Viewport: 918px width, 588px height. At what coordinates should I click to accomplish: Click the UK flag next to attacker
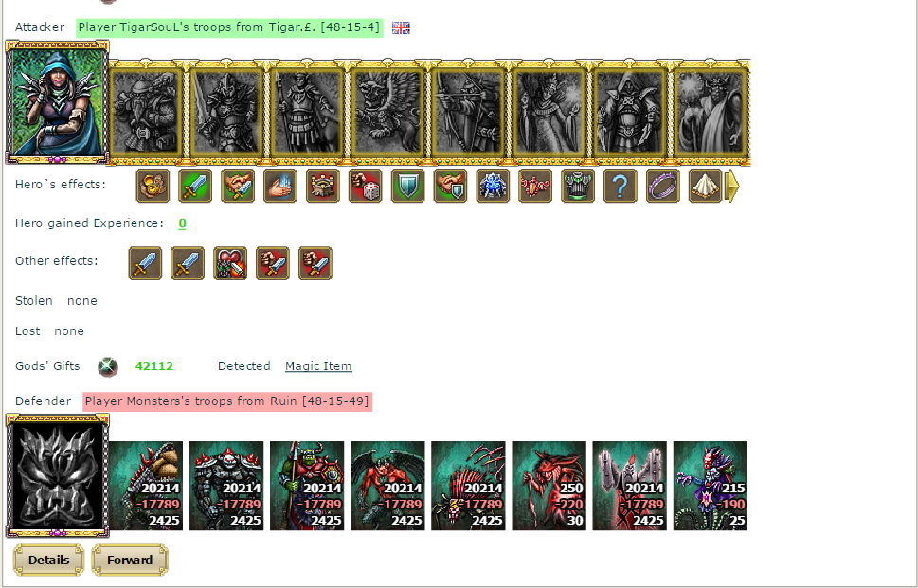[401, 28]
